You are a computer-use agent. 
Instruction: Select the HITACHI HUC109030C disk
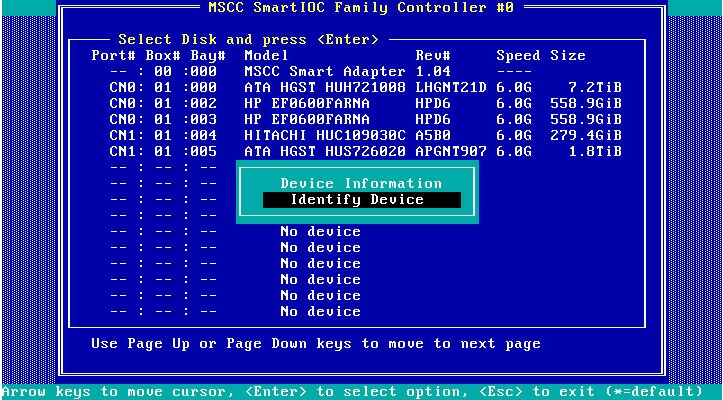tap(356, 135)
